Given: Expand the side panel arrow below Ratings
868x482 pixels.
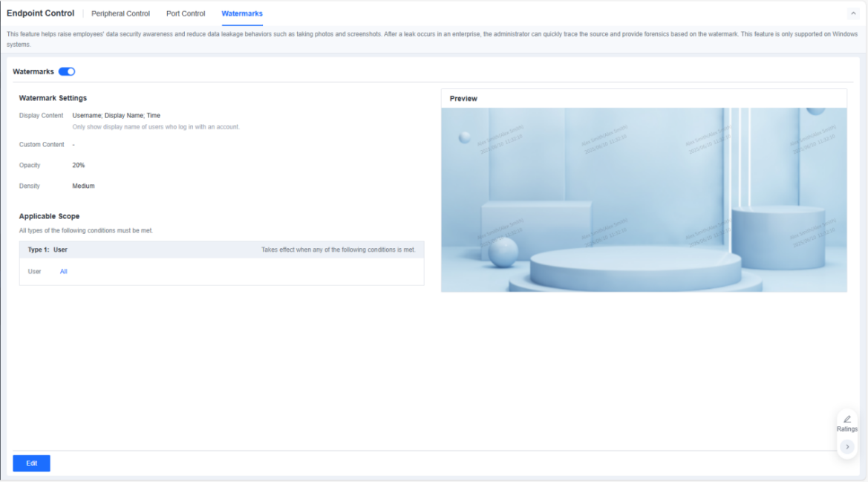Looking at the screenshot, I should (x=847, y=446).
